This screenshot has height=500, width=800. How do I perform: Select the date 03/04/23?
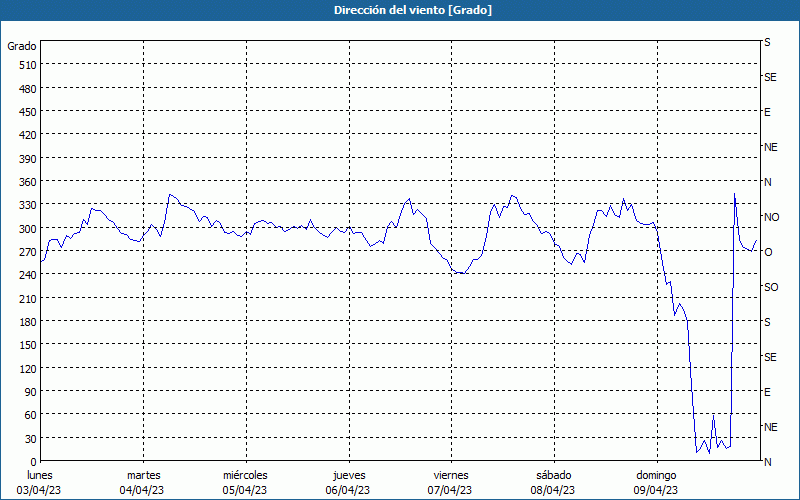[x=39, y=490]
